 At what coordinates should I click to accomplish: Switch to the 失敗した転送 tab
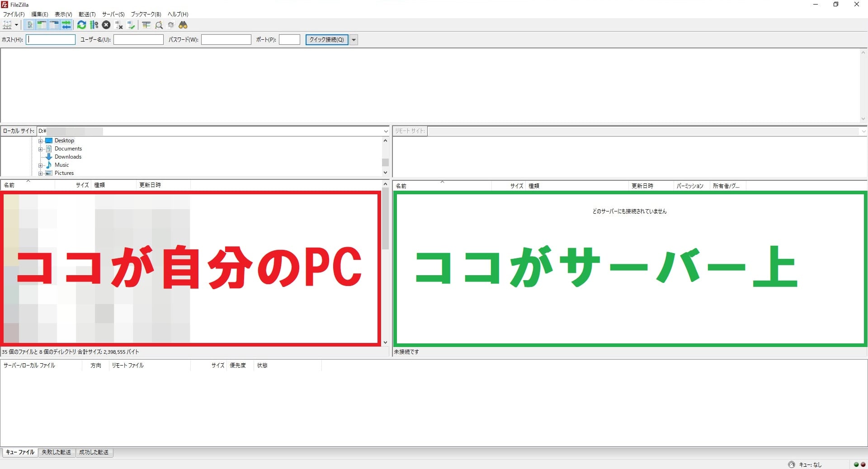[57, 452]
